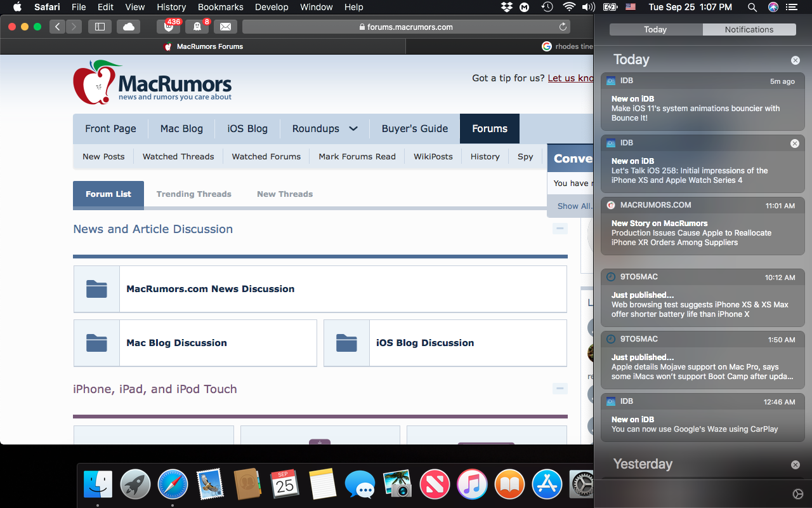Open Production Issues MacRumors notification
812x508 pixels.
tap(702, 225)
